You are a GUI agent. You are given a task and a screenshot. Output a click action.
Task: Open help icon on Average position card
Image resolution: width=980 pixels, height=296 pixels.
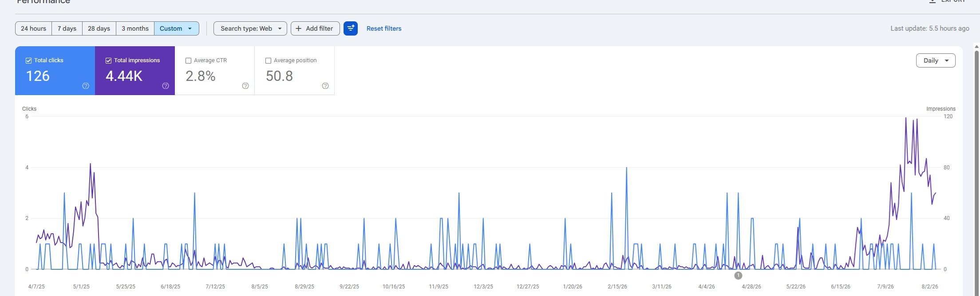(325, 86)
